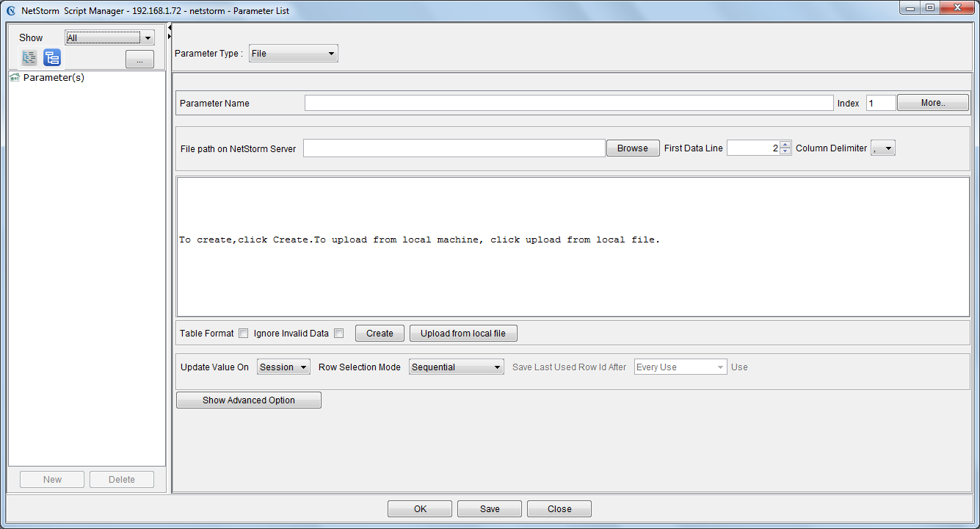Collapse the left panel with the left-pointing splitter arrow
This screenshot has height=529, width=980.
170,27
